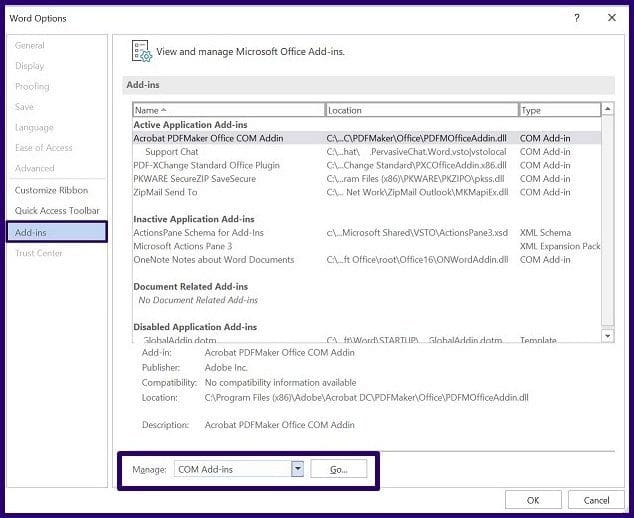Open the Advanced options category

(x=34, y=168)
